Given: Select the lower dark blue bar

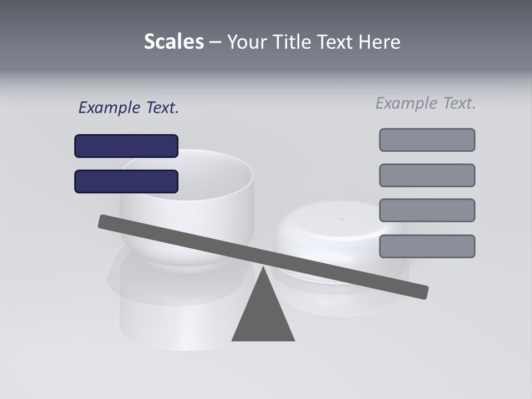Looking at the screenshot, I should pos(126,181).
